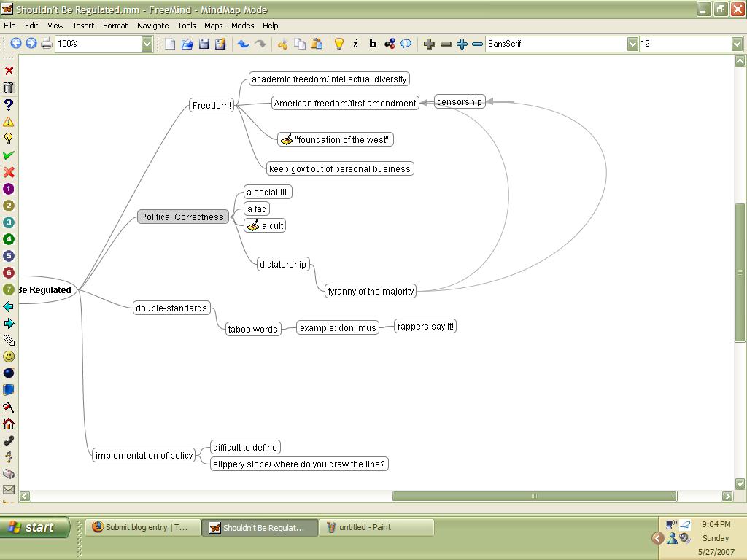
Task: Add the bomb icon to the node
Action: [x=9, y=373]
